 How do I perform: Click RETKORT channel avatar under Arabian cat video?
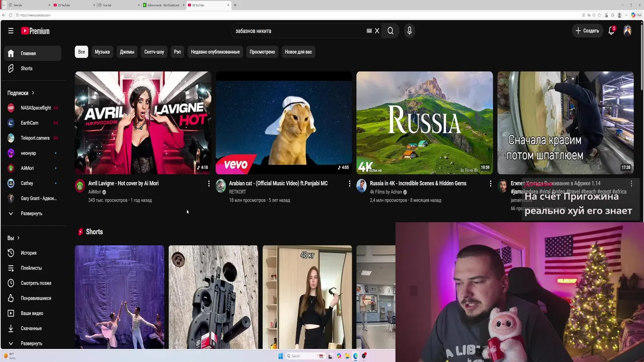pyautogui.click(x=221, y=186)
